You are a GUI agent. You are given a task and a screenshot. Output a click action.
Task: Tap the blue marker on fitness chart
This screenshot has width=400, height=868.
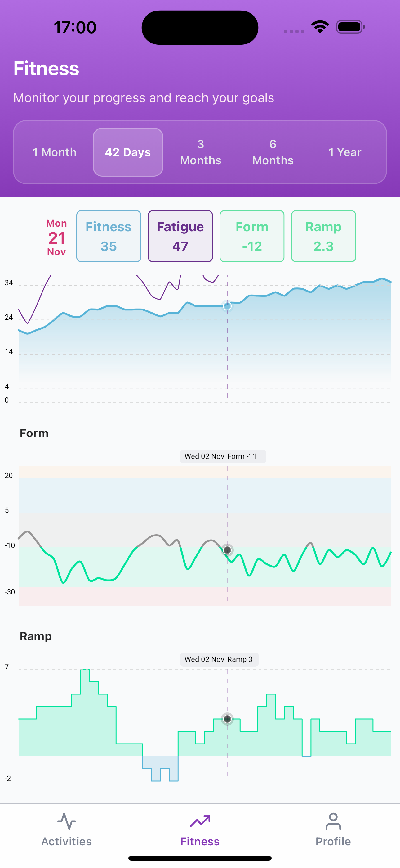click(x=227, y=306)
